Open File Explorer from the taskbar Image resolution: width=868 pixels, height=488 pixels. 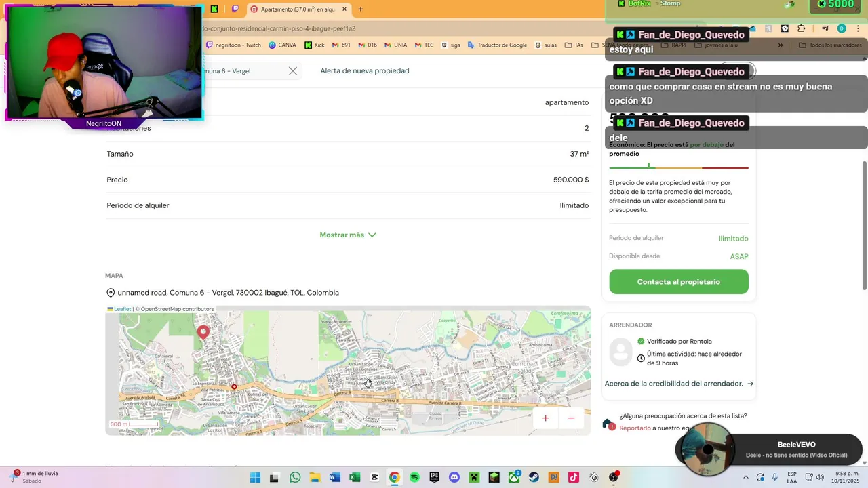315,477
